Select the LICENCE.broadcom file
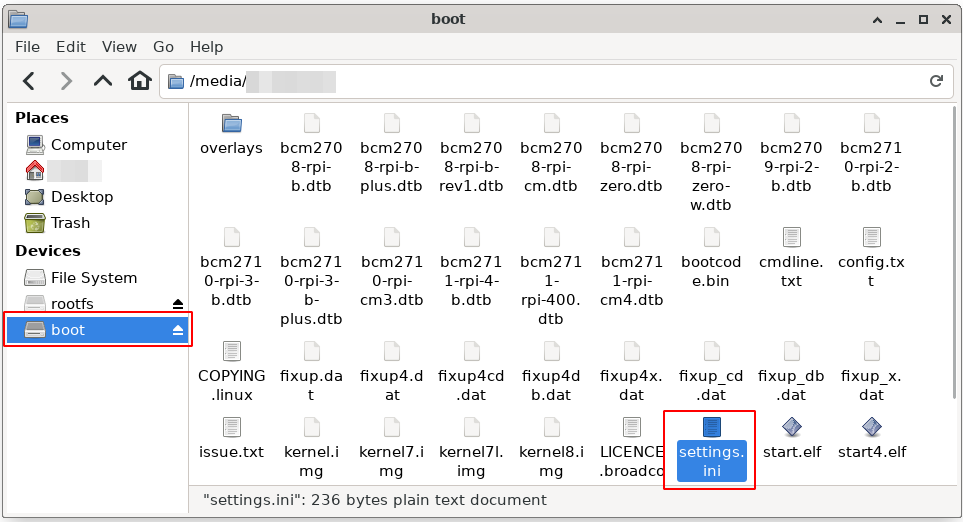 click(x=631, y=448)
